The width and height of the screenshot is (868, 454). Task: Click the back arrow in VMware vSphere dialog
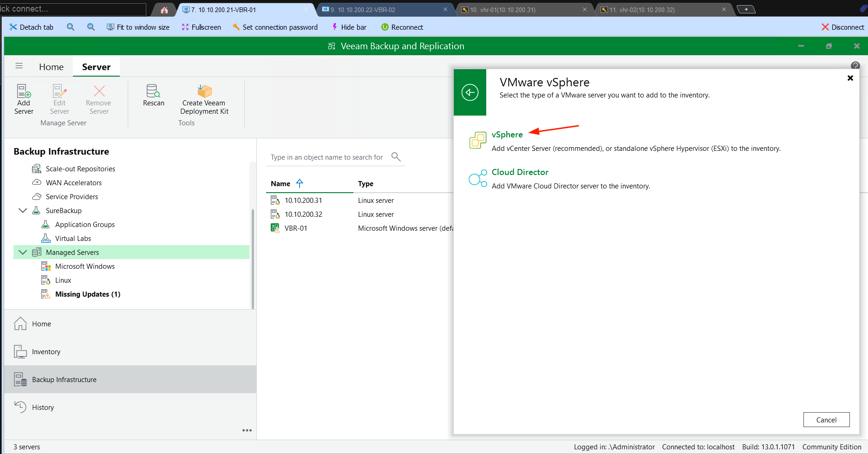(x=470, y=92)
